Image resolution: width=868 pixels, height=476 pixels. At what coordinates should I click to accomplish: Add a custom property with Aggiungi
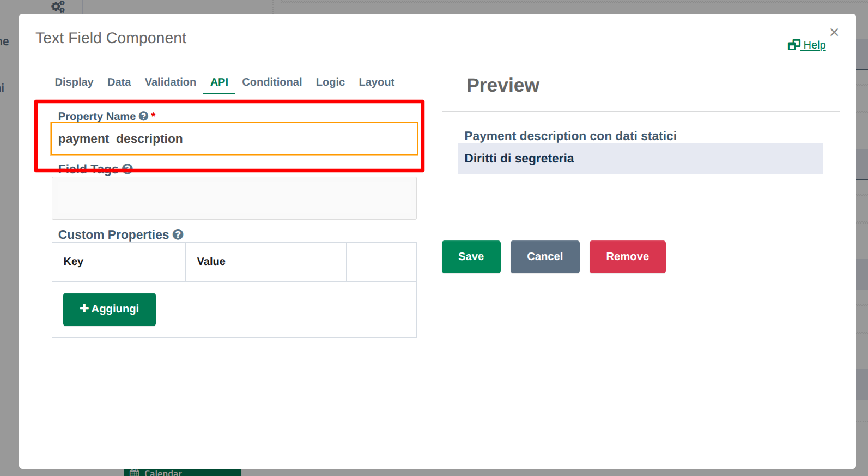pyautogui.click(x=110, y=309)
